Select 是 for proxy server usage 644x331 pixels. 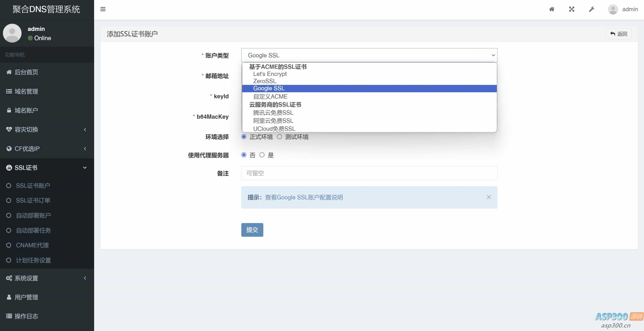click(262, 155)
